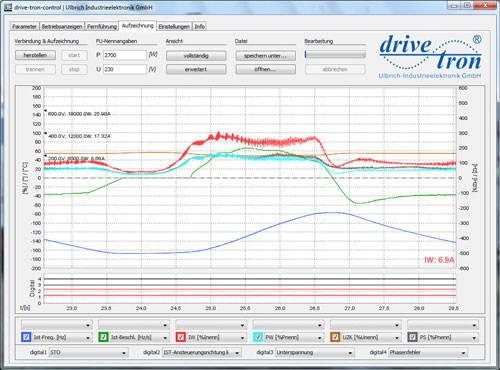Click the 400.0V, 12000.0W, 17.32A chart label

click(x=79, y=136)
